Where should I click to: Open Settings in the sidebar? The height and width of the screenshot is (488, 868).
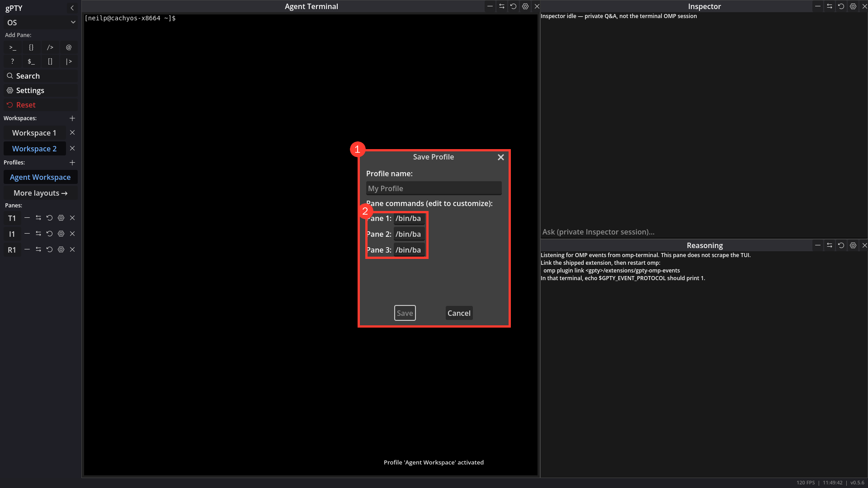tap(41, 90)
